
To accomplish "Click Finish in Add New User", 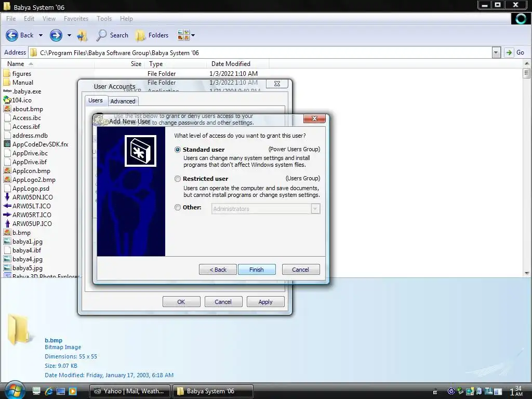I will coord(257,270).
